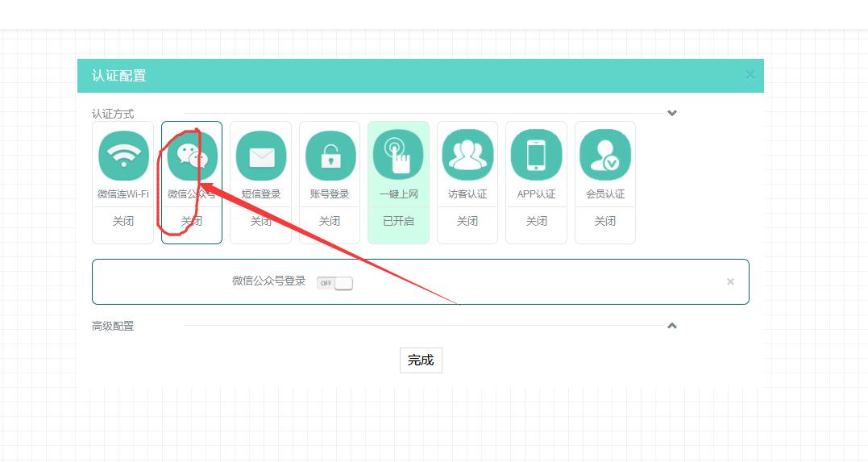868x462 pixels.
Task: Click 已开启 status under 一键上网
Action: click(399, 221)
